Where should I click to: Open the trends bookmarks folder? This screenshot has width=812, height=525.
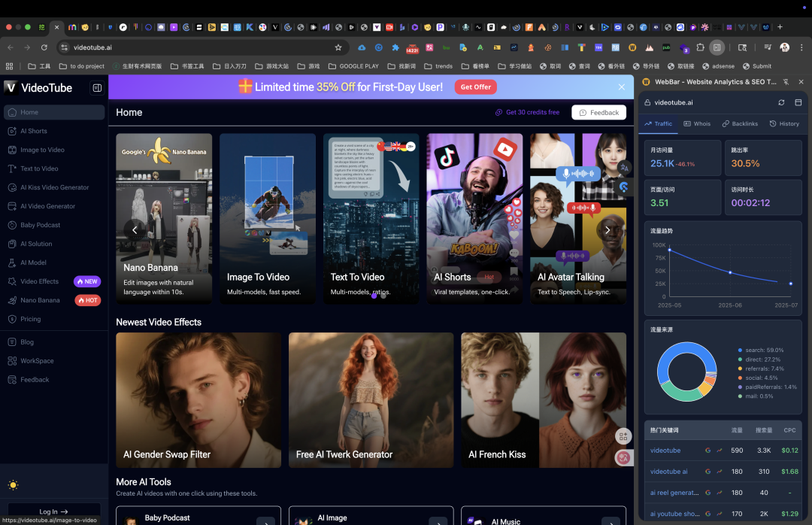438,66
